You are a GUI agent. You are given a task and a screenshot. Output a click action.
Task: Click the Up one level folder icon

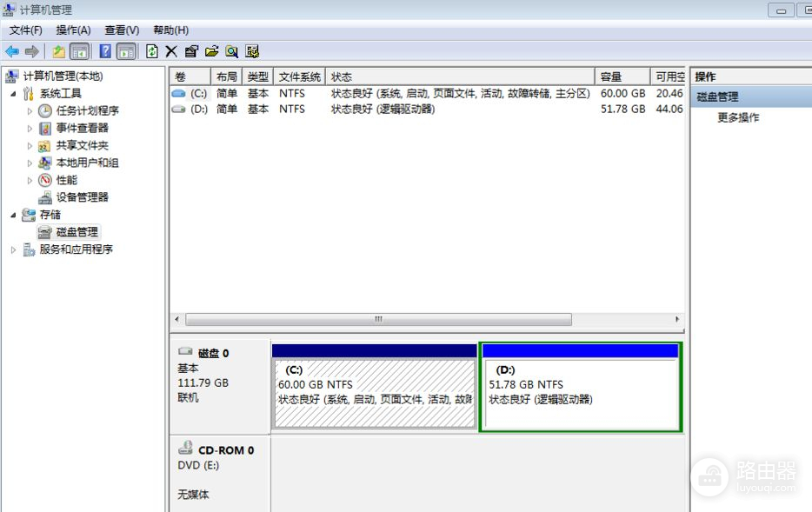click(58, 51)
